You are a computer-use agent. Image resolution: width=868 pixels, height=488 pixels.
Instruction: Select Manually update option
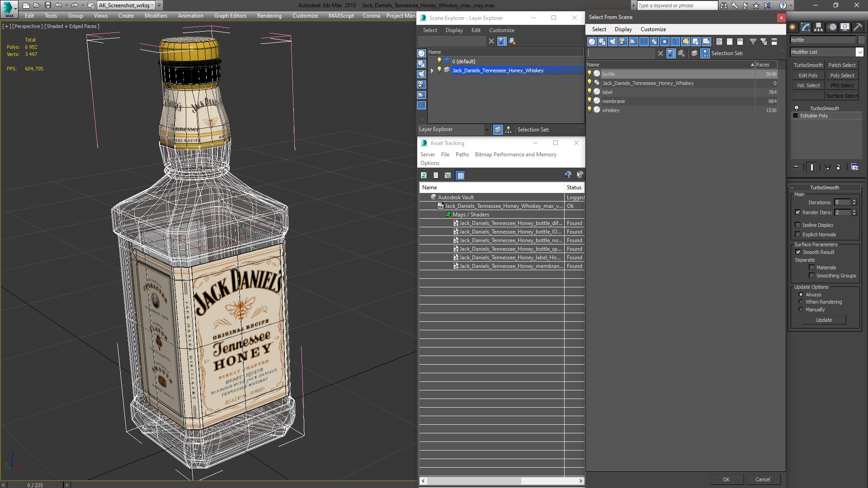coord(801,310)
